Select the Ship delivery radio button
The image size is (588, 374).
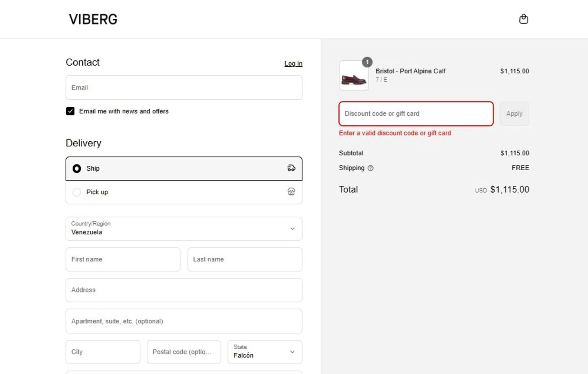[x=77, y=168]
